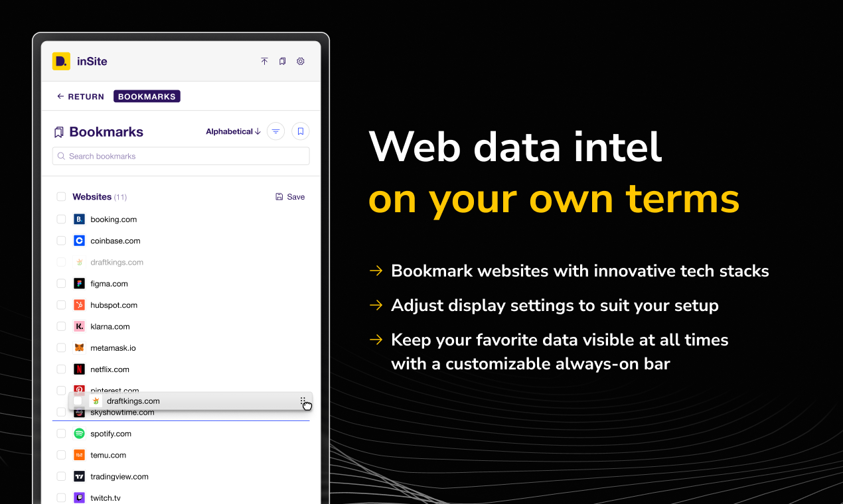Focus the Search bookmarks field
The height and width of the screenshot is (504, 843).
click(x=181, y=156)
